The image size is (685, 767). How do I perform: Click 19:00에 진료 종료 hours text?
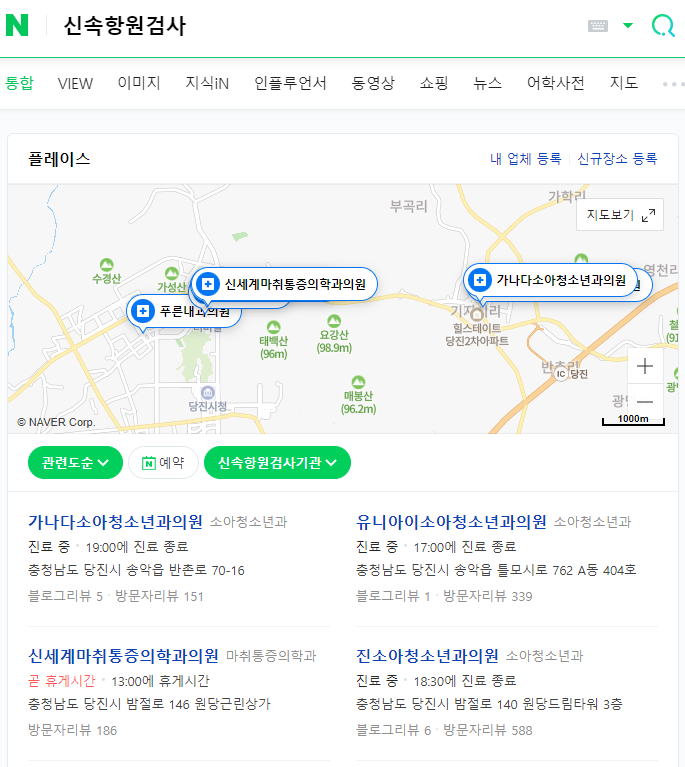[x=137, y=547]
